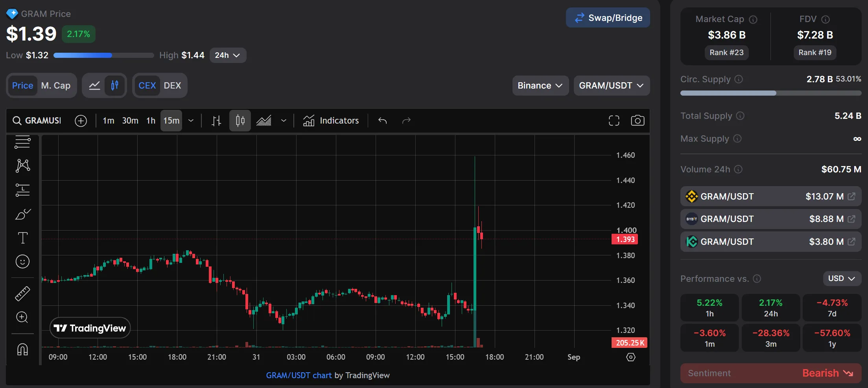Set interval to 1m
Screen dimensions: 868x388
tap(109, 120)
